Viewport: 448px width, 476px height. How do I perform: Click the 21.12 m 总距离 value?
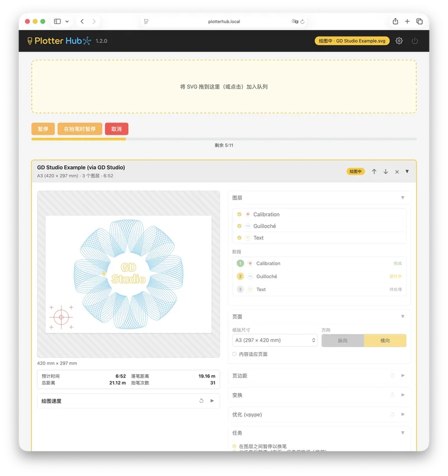click(118, 383)
